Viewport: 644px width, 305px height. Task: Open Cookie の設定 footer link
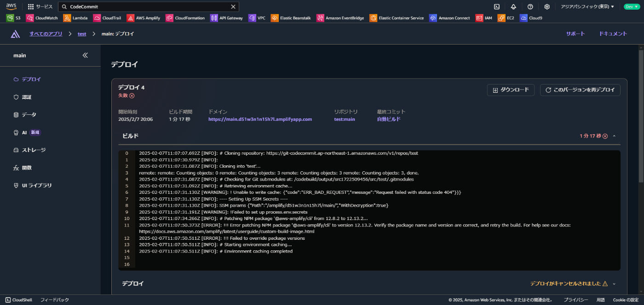[626, 300]
